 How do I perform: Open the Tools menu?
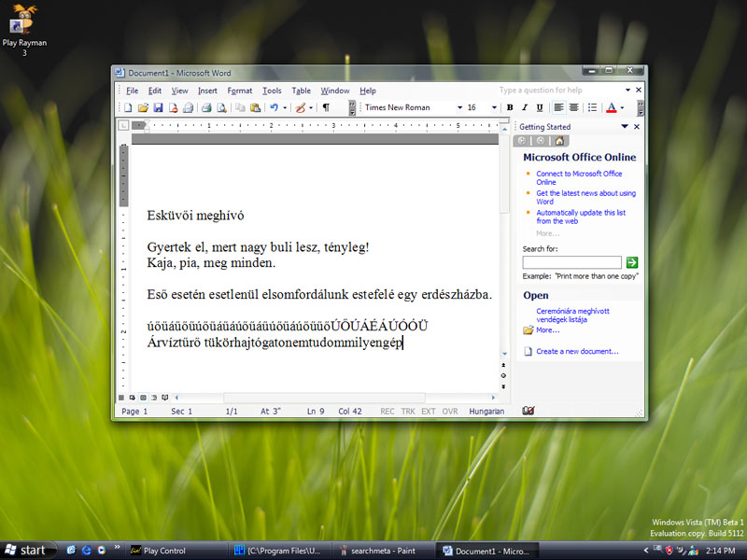pos(272,91)
